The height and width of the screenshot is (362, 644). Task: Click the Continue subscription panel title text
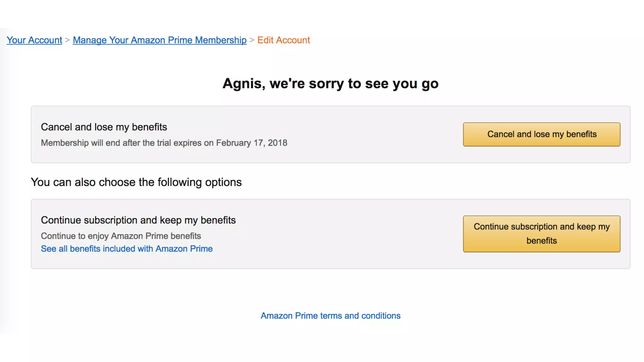point(138,220)
